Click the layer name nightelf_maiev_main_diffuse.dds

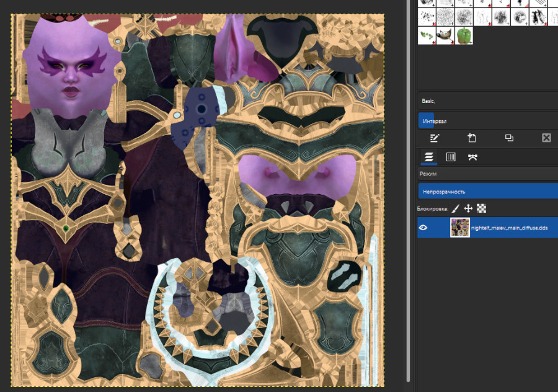pos(509,228)
